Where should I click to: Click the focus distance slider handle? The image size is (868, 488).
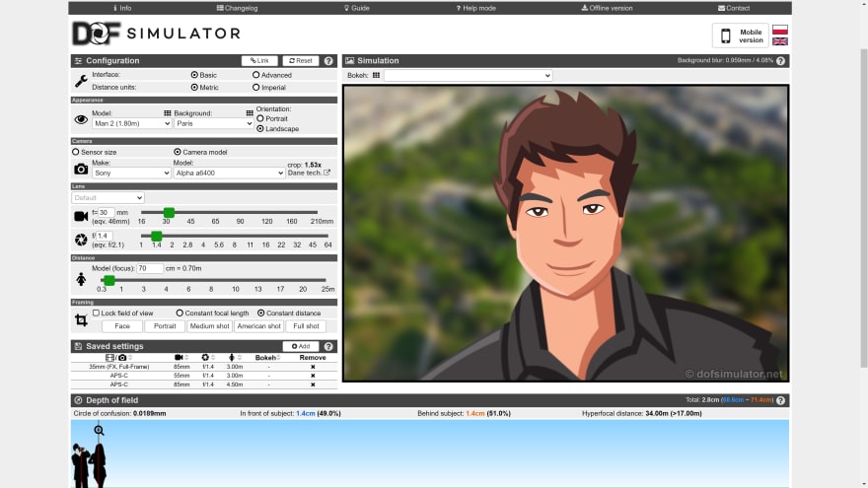click(x=109, y=281)
